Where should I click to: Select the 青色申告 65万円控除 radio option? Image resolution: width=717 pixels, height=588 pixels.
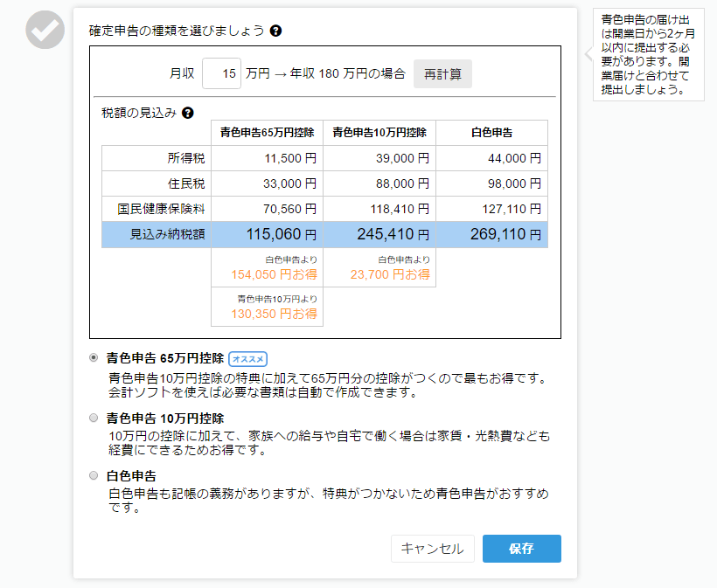[94, 358]
